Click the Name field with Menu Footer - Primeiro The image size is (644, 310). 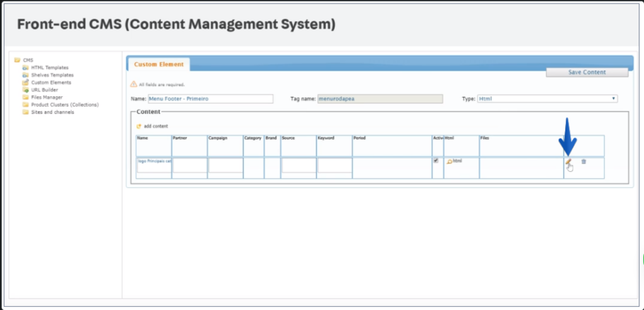[x=210, y=99]
